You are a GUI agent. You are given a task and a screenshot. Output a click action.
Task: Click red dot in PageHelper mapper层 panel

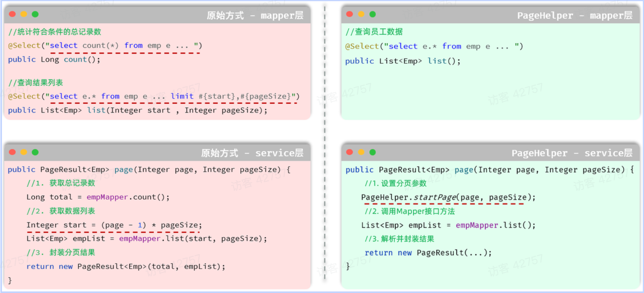pyautogui.click(x=349, y=14)
